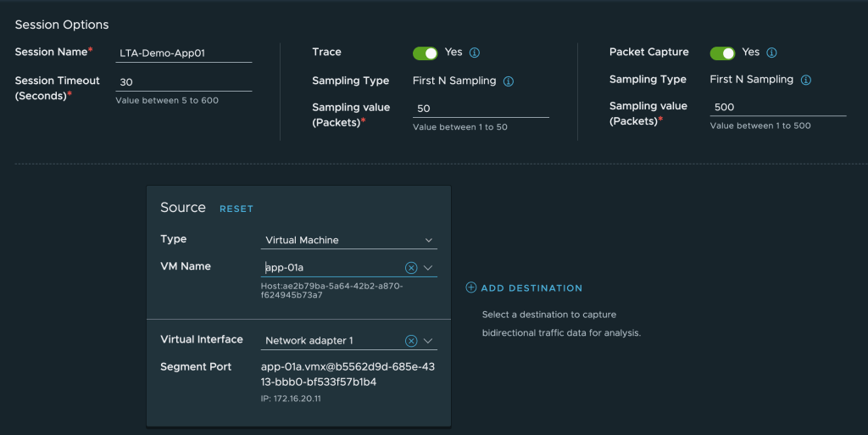Toggle the Trace switch off

coord(425,53)
